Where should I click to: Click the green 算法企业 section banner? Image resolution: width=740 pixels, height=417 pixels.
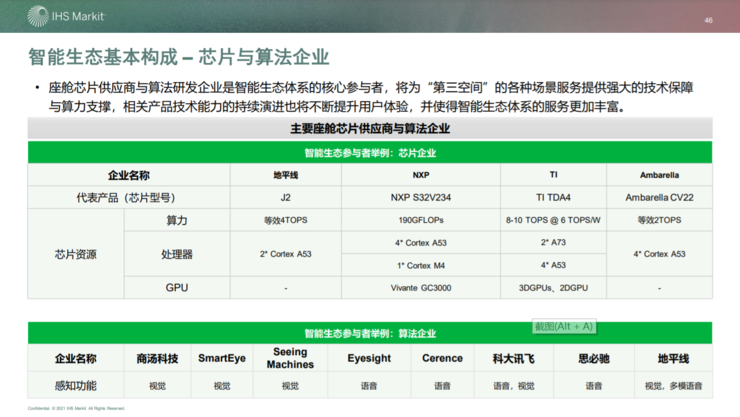(x=370, y=334)
